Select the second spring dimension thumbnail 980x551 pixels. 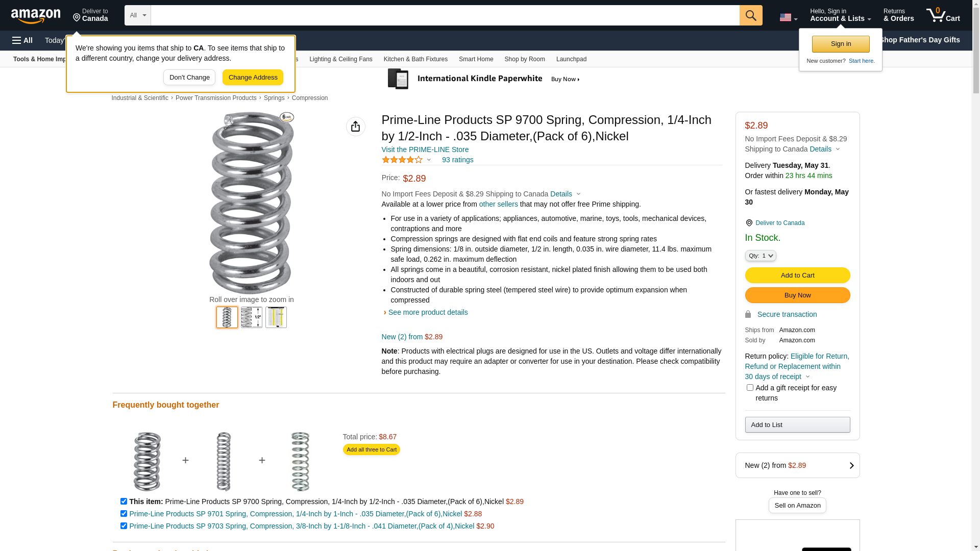[252, 317]
